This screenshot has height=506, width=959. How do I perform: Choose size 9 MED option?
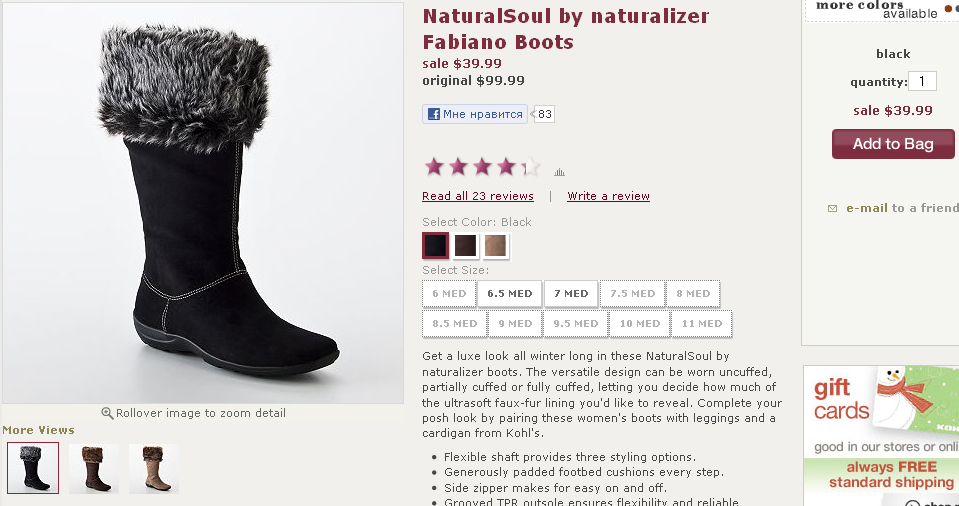[515, 324]
